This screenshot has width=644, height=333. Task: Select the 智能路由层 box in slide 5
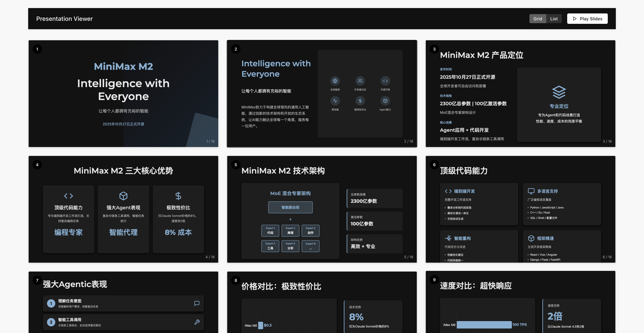pos(290,207)
